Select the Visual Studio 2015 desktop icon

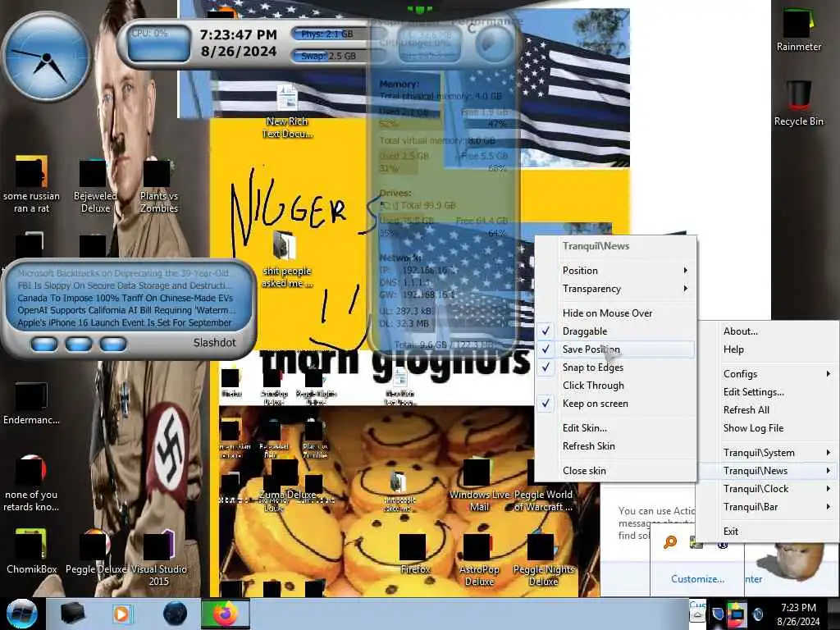(x=158, y=557)
